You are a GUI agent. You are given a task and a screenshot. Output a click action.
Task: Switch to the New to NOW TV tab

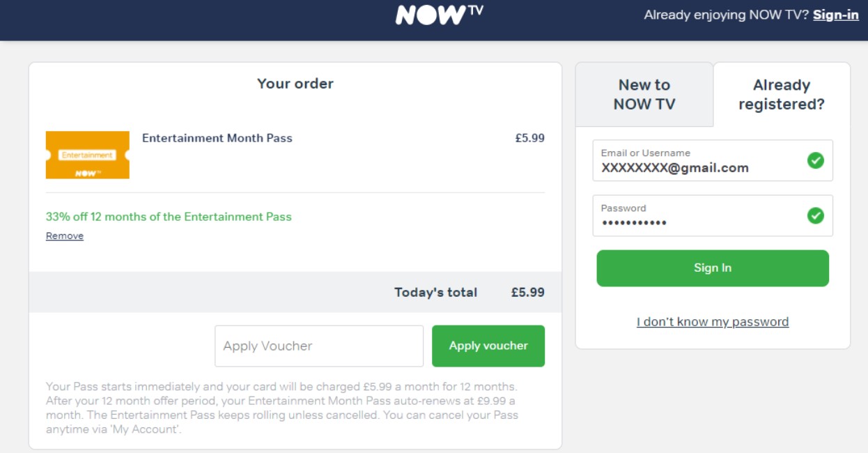coord(644,95)
